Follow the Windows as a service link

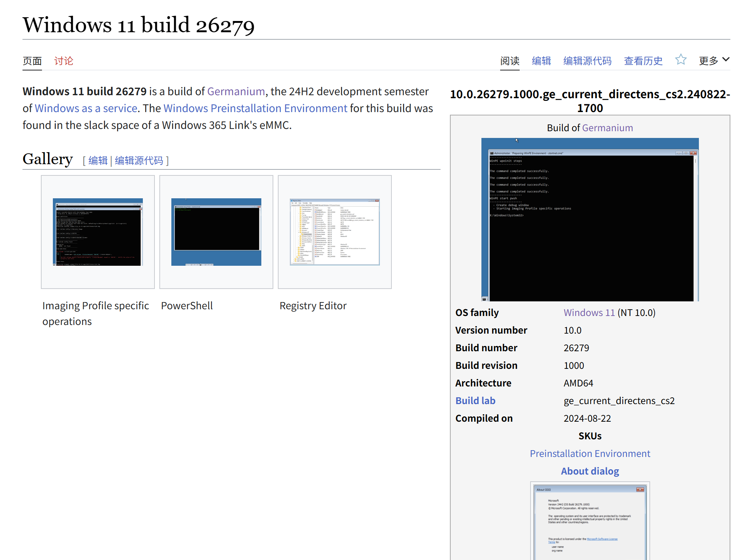tap(86, 108)
